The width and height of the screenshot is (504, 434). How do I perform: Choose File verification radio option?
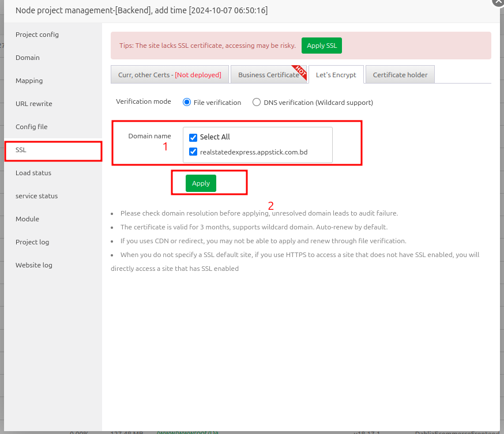tap(187, 103)
